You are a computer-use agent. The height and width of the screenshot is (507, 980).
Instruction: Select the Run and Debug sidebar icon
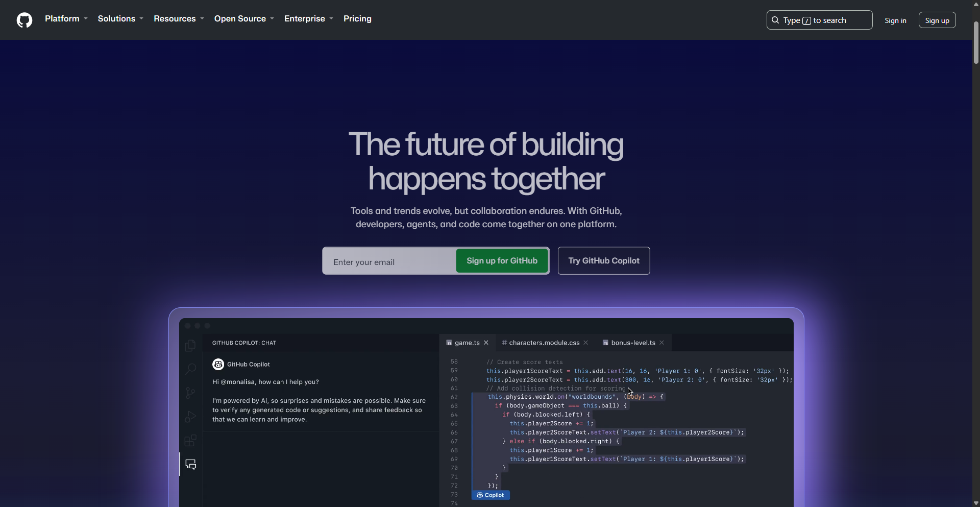(x=190, y=417)
